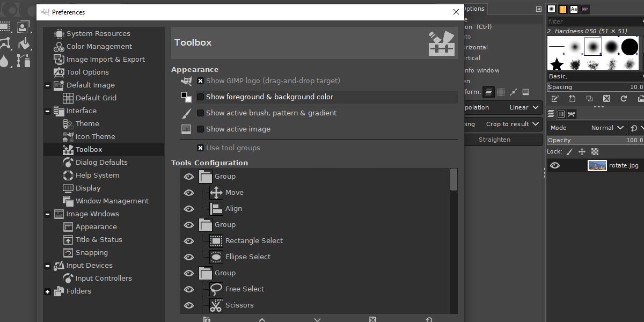Go to Color Management preferences
This screenshot has width=644, height=322.
pos(99,47)
